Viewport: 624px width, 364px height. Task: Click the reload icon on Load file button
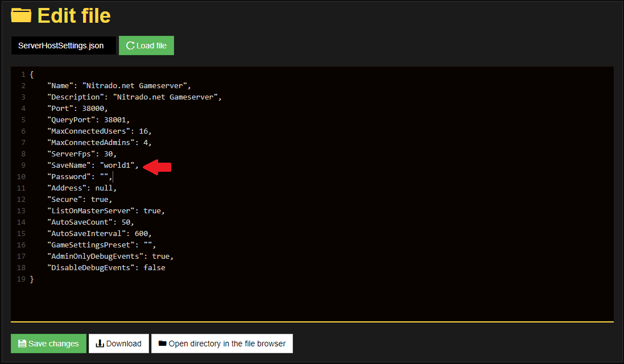point(130,45)
